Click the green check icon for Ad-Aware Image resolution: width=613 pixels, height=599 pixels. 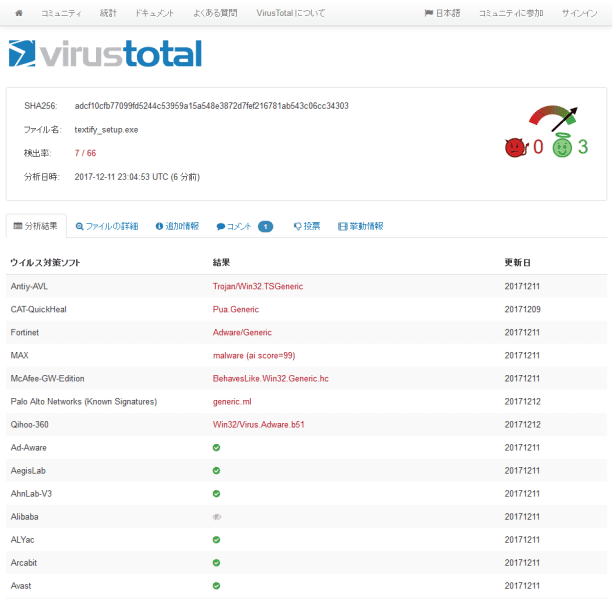click(x=216, y=448)
